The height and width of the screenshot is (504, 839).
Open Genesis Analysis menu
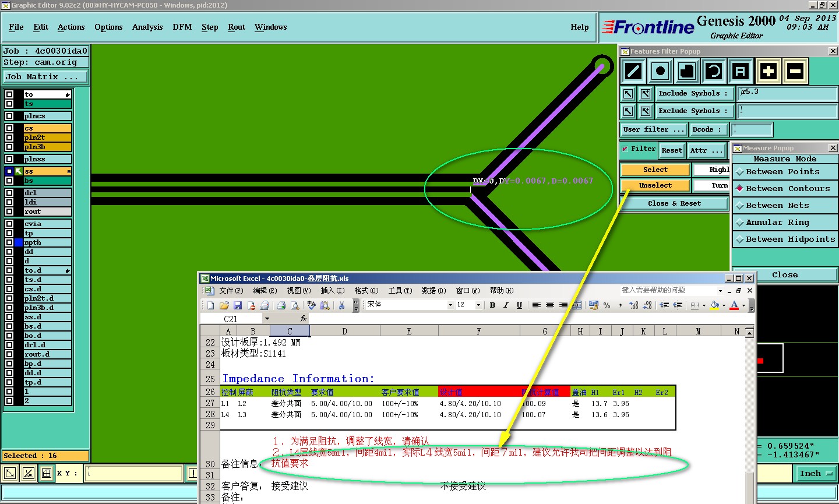point(147,27)
